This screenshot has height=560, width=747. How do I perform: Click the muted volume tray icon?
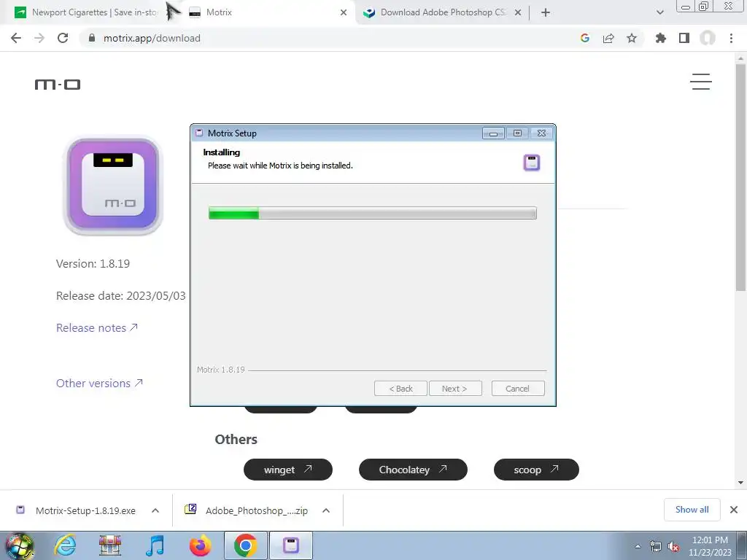click(673, 546)
